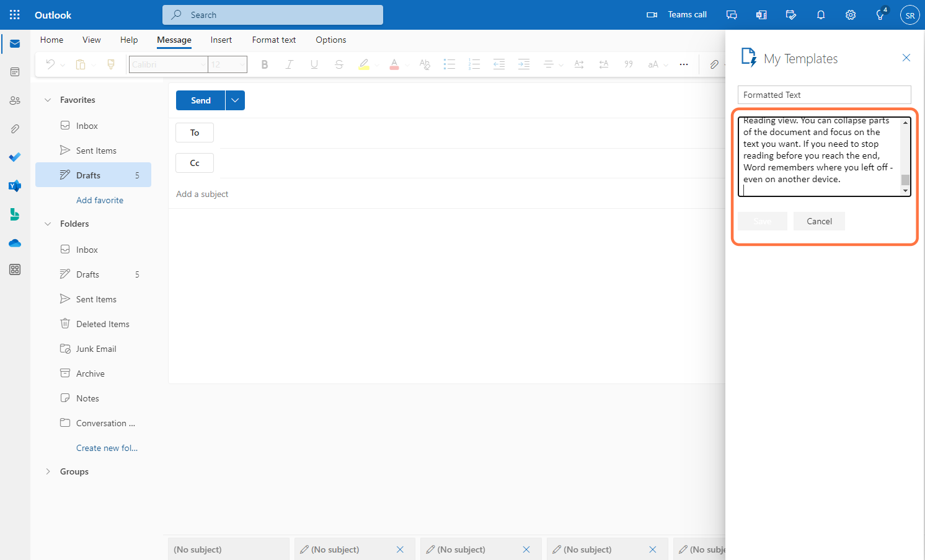Apply the red font color
This screenshot has height=560, width=925.
click(x=394, y=64)
